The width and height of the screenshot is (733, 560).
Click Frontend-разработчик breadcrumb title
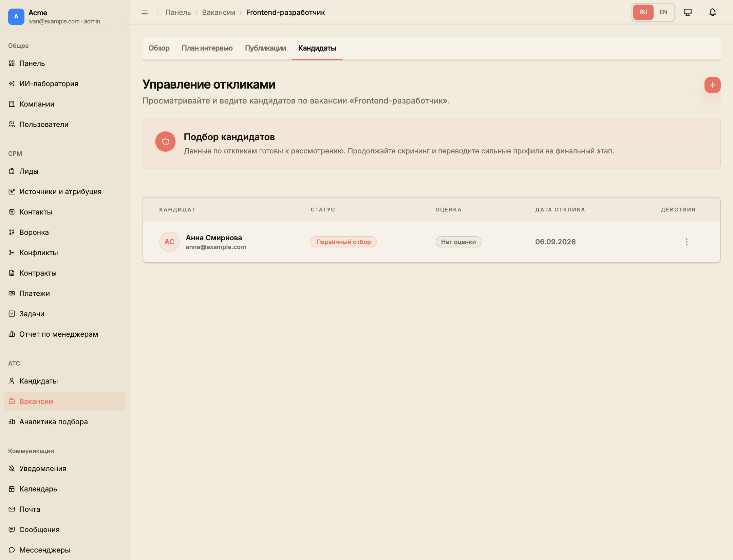[285, 12]
